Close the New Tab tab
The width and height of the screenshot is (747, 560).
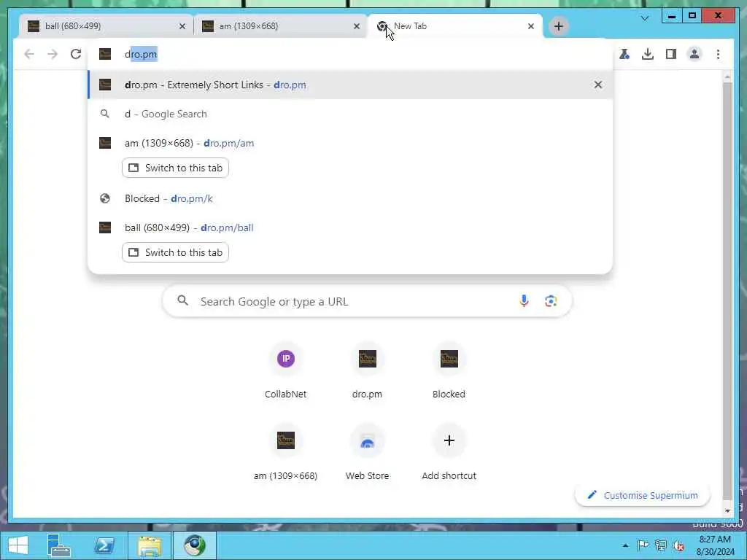pyautogui.click(x=531, y=26)
